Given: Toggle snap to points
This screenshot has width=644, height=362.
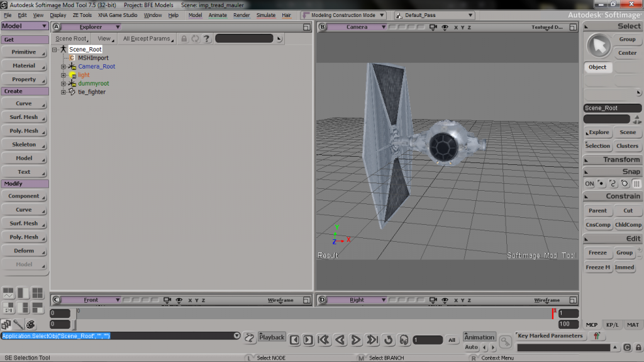Looking at the screenshot, I should (601, 184).
